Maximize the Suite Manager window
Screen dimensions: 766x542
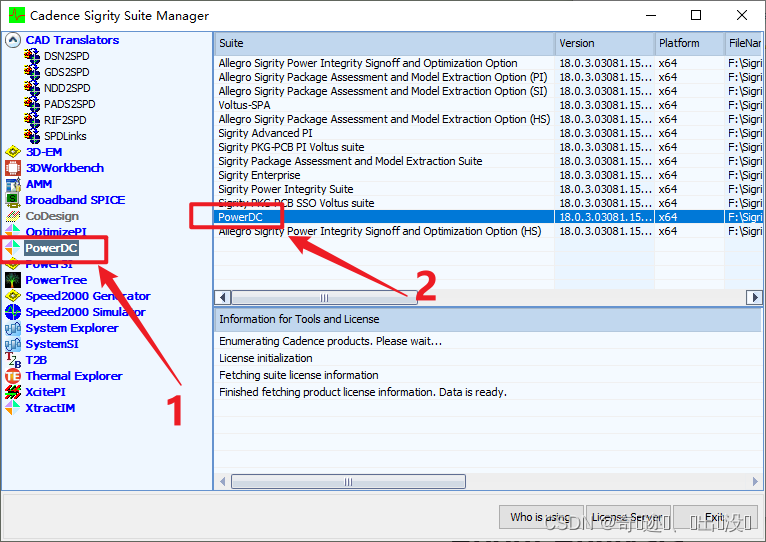[696, 15]
